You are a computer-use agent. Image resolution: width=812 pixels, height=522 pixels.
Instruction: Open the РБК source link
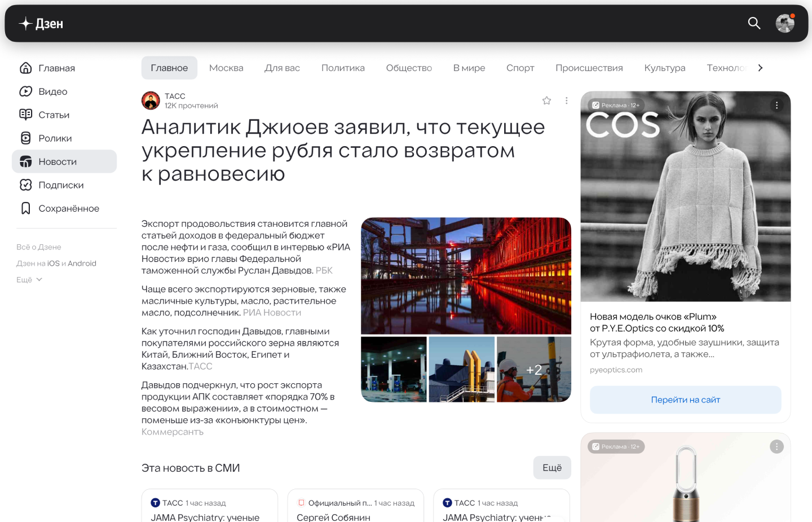324,270
